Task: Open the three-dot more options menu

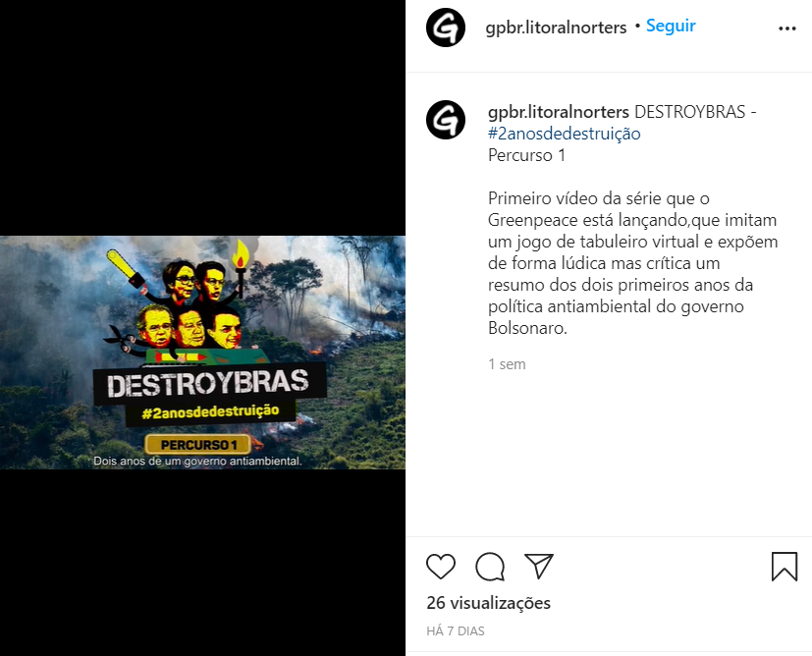Action: click(x=787, y=28)
